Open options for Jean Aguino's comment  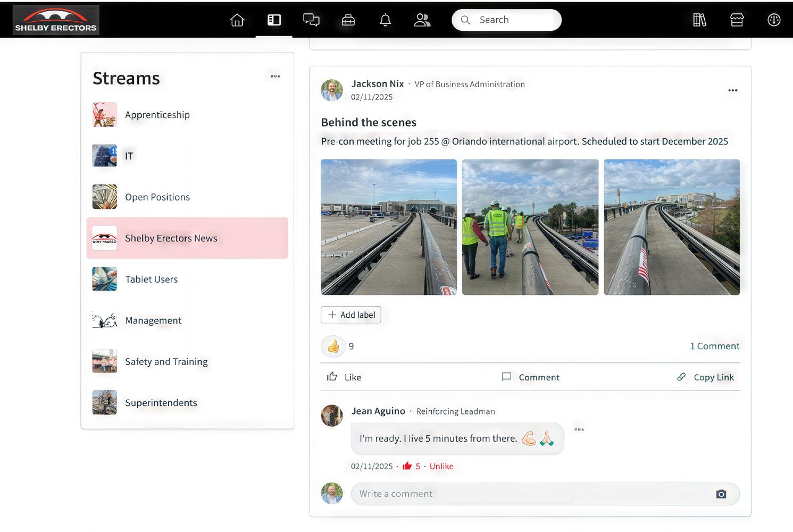coord(579,429)
